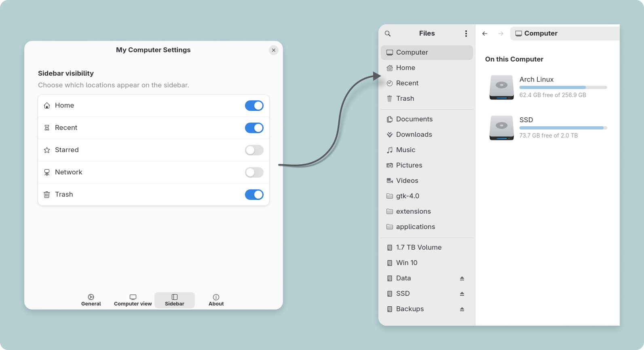This screenshot has width=644, height=350.
Task: Click the 'Sidebar visibility' heading
Action: [x=66, y=74]
